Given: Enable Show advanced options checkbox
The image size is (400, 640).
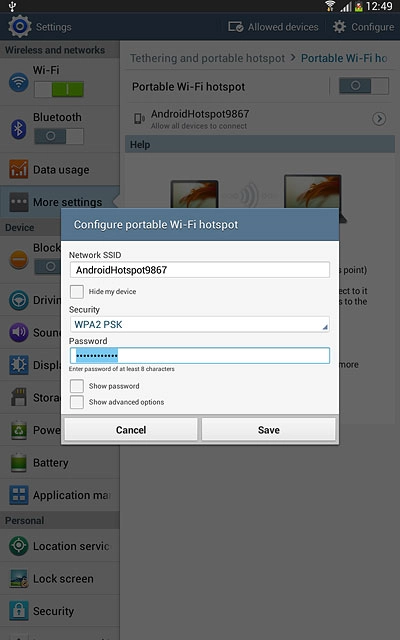Looking at the screenshot, I should coord(77,402).
